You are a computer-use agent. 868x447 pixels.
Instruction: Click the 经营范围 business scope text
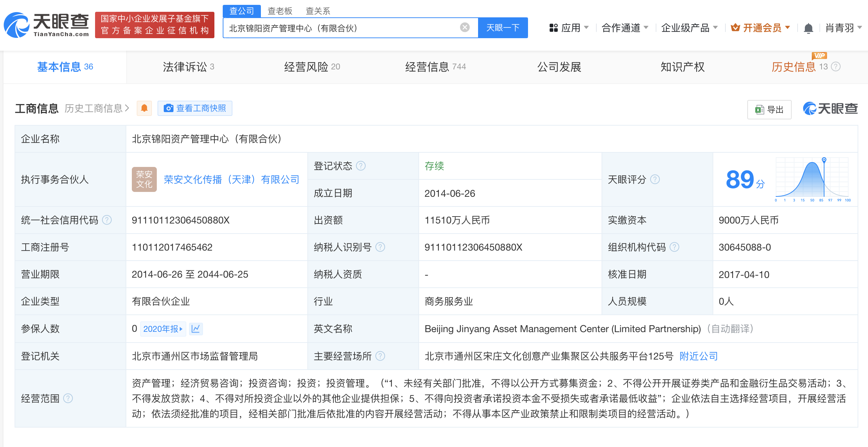(x=490, y=398)
